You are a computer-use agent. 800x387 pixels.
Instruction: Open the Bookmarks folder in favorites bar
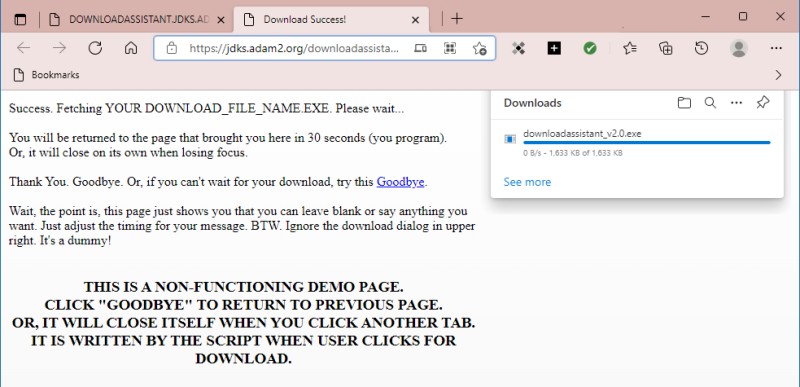(x=46, y=75)
